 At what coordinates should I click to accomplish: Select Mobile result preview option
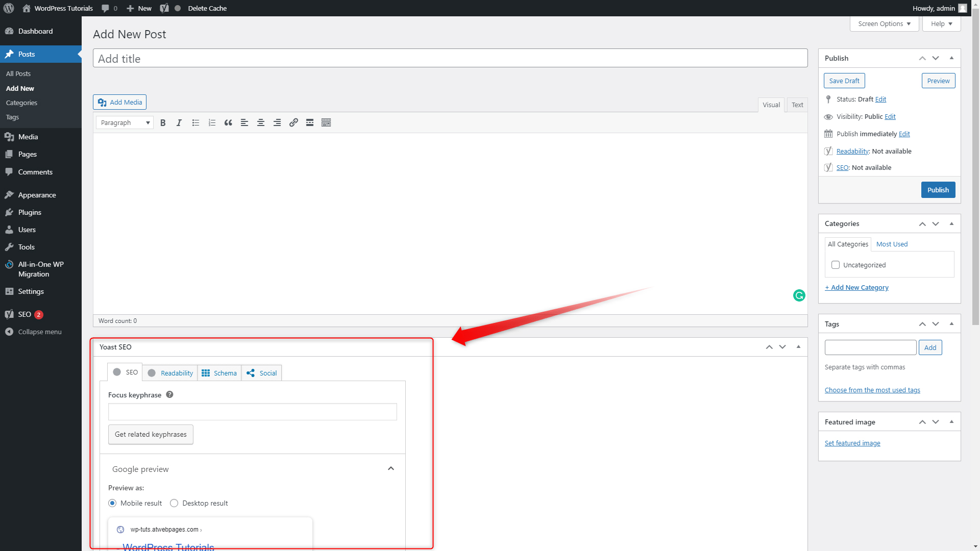coord(112,503)
